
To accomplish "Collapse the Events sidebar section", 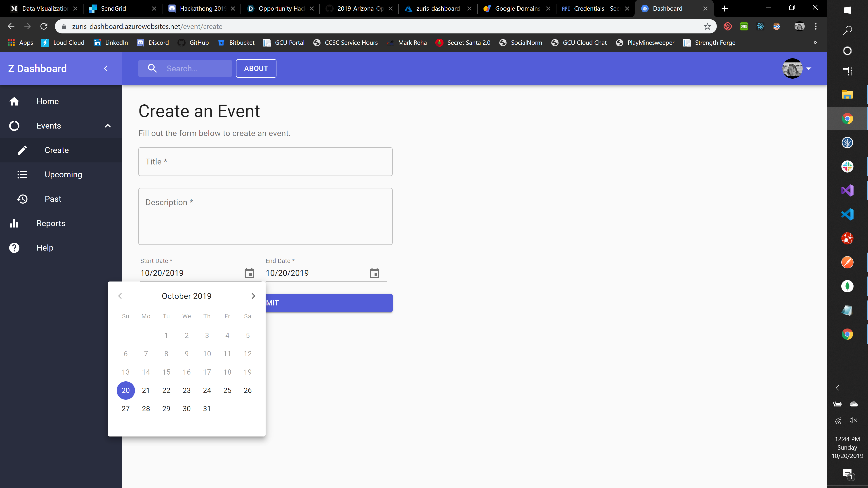I will [108, 126].
